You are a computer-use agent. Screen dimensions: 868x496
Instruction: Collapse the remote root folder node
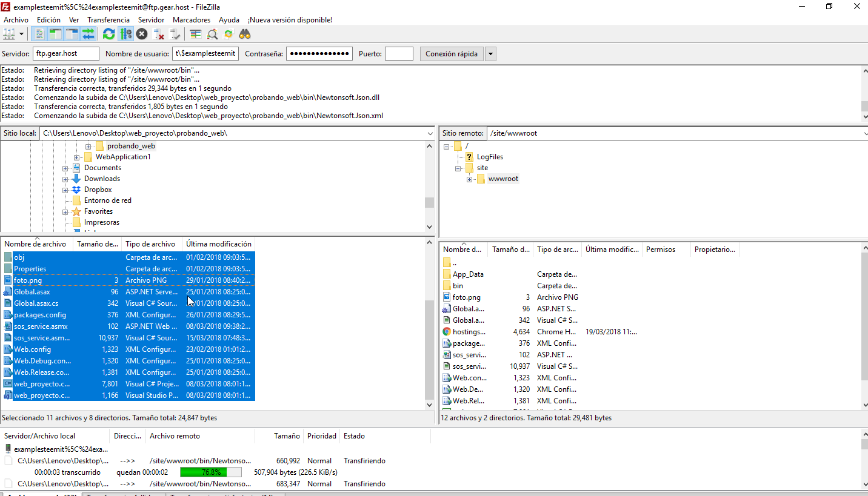447,146
